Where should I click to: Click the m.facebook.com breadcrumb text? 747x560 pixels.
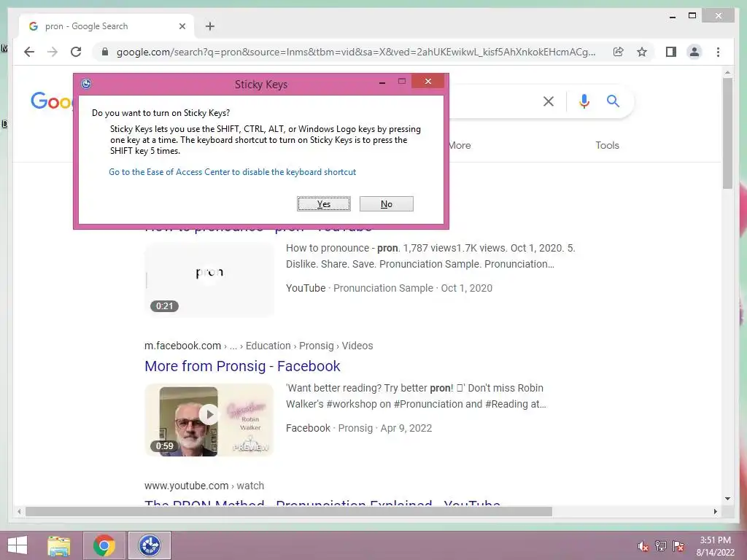(259, 346)
